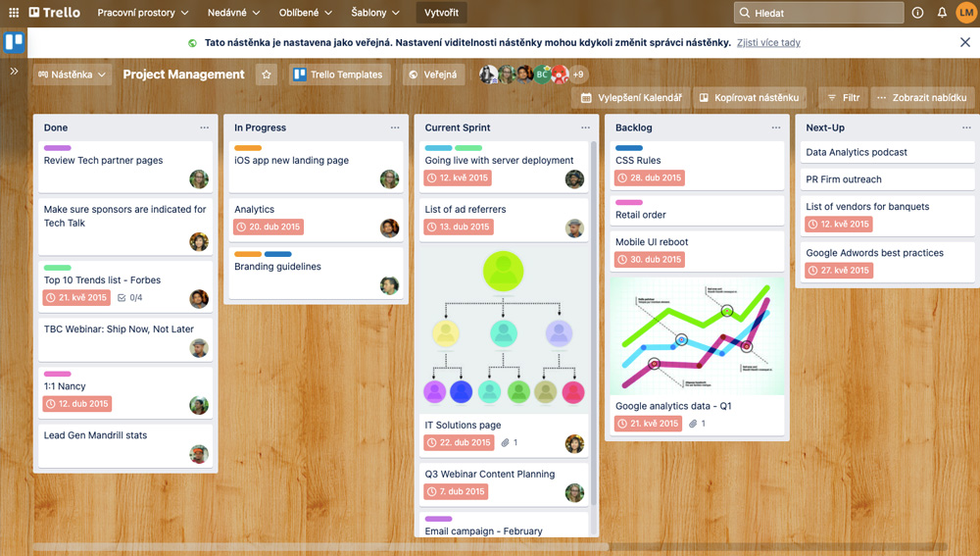Open the BC member avatar

(542, 75)
